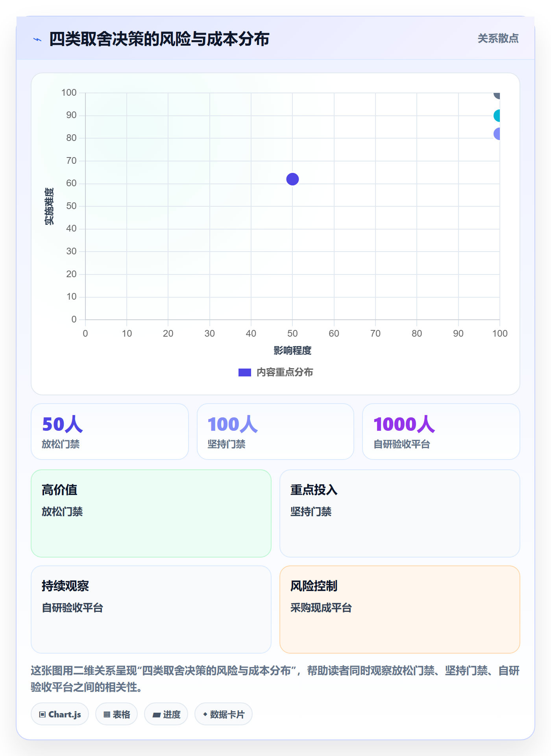This screenshot has width=551, height=756.
Task: Select the cyan scatter point near 90
Action: coord(497,116)
